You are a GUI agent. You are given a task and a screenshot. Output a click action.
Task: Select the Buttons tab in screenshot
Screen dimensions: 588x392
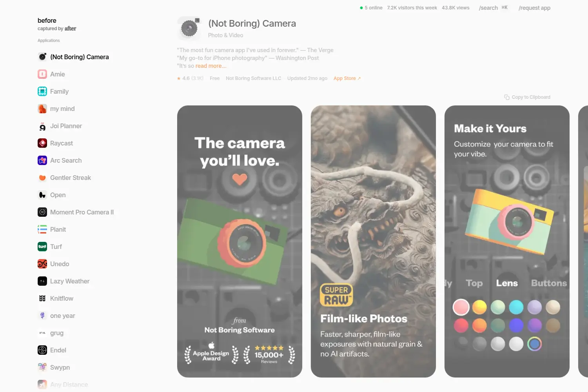[x=549, y=283]
